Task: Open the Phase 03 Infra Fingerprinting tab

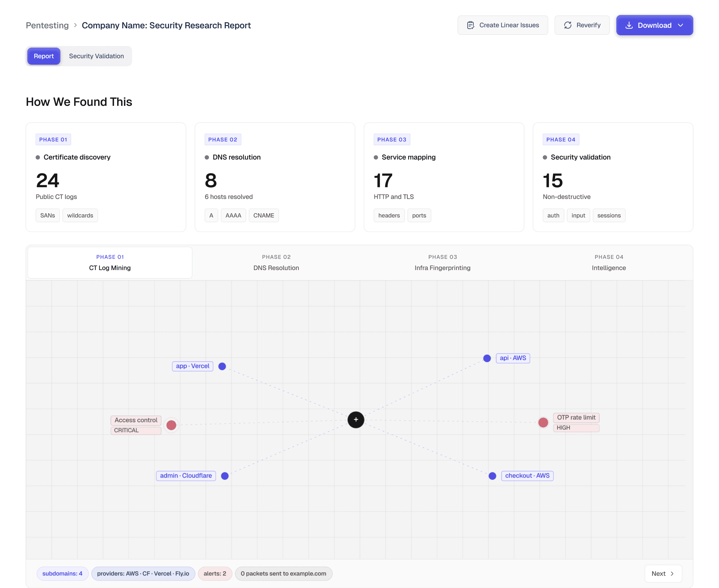Action: tap(442, 262)
